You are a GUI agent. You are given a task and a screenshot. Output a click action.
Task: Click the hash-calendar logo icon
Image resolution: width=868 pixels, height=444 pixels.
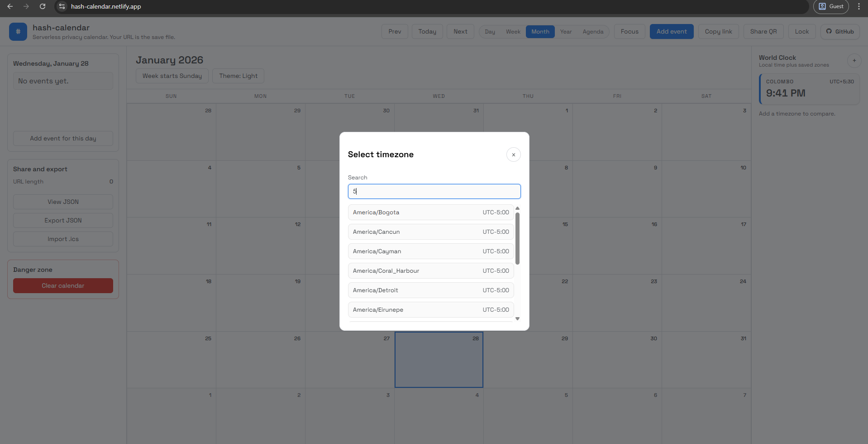[x=18, y=32]
